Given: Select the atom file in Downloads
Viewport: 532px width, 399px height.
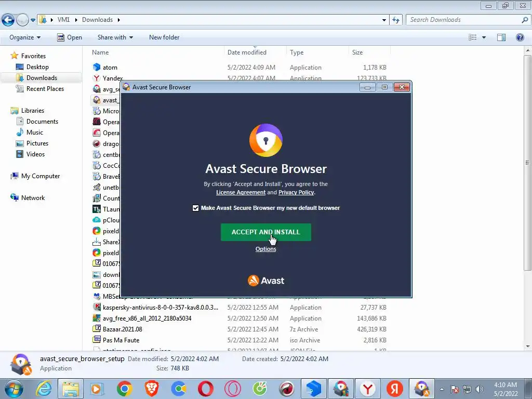Looking at the screenshot, I should pyautogui.click(x=110, y=68).
